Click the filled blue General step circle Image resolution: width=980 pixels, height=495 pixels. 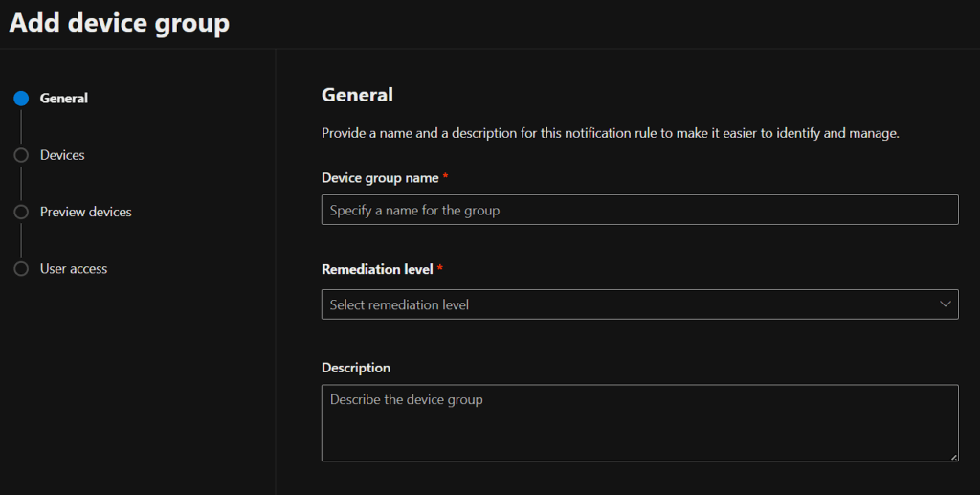click(x=21, y=99)
